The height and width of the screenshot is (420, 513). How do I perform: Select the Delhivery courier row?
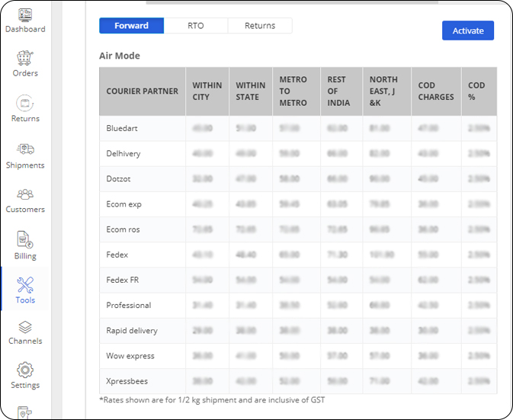(298, 153)
